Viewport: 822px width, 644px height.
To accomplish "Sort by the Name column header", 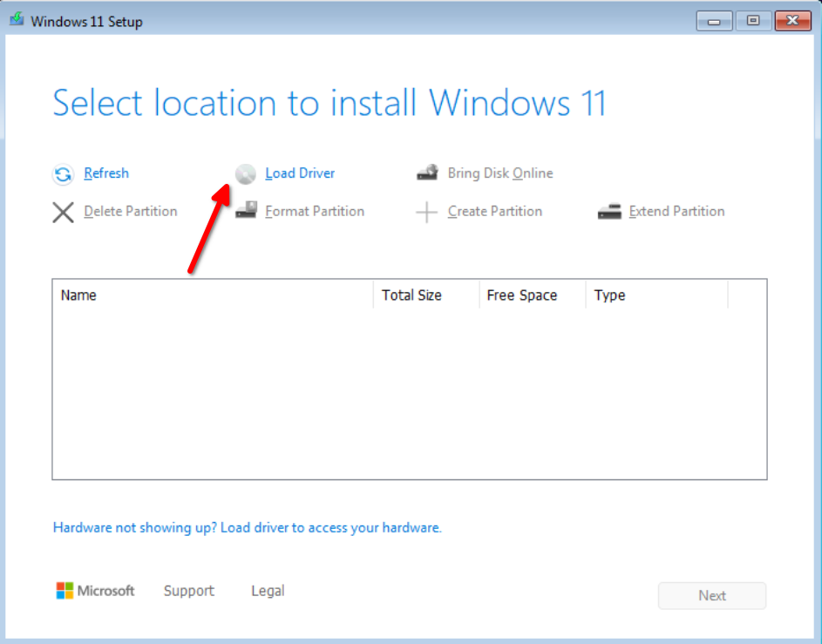I will click(213, 295).
